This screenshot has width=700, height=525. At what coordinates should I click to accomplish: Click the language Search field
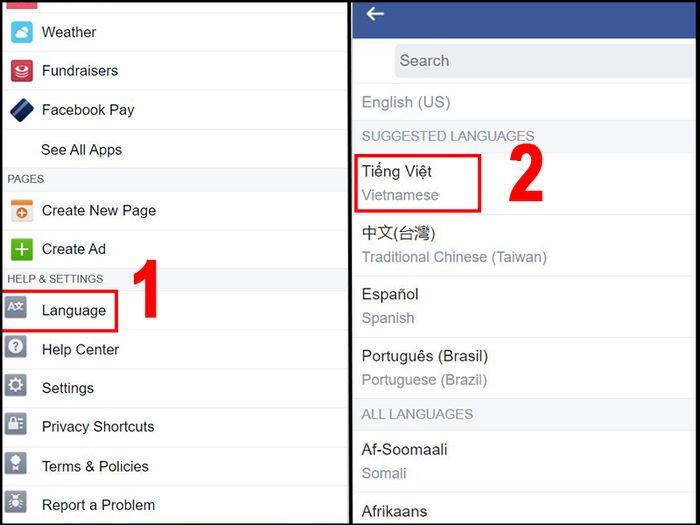pos(545,61)
